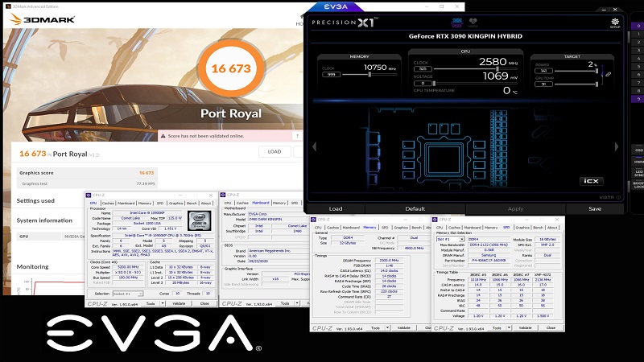Select the VGA1 card icon
The height and width of the screenshot is (362, 644).
[456, 23]
